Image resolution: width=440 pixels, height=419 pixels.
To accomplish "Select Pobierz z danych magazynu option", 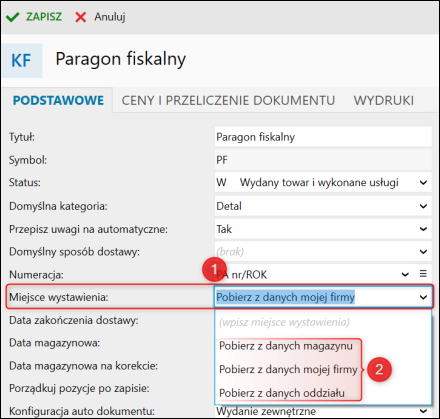I will (x=286, y=346).
